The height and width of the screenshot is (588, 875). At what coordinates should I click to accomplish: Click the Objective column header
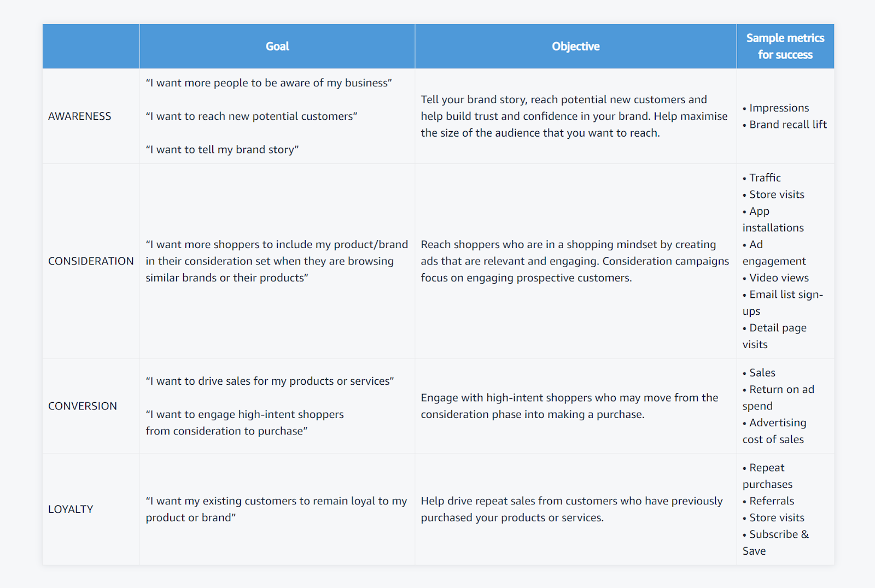pos(575,46)
